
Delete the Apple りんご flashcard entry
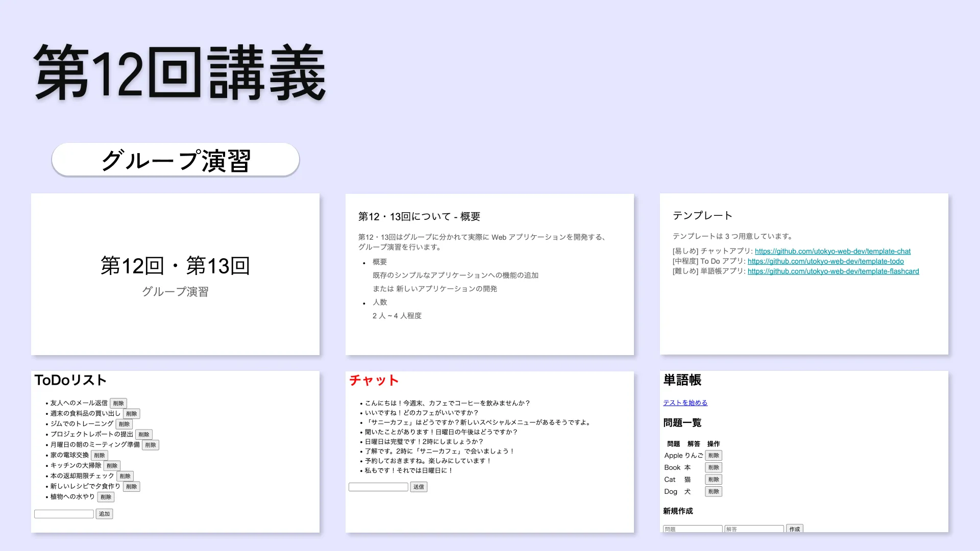pos(713,455)
